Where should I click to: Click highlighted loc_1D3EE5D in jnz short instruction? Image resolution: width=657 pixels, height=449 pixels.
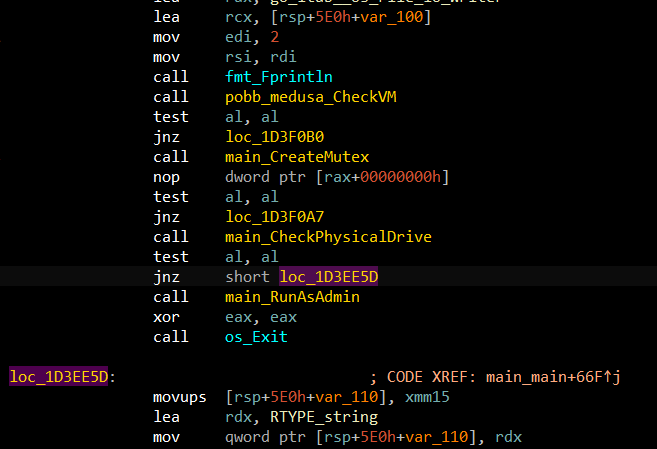(x=329, y=277)
